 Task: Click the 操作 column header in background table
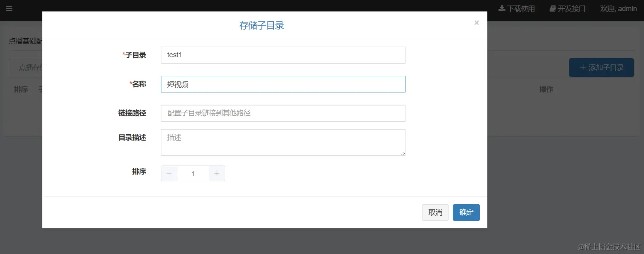pos(546,89)
